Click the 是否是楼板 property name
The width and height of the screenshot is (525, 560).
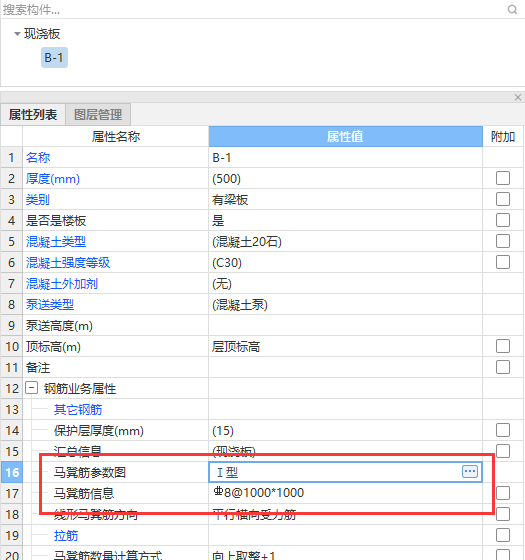pos(56,220)
